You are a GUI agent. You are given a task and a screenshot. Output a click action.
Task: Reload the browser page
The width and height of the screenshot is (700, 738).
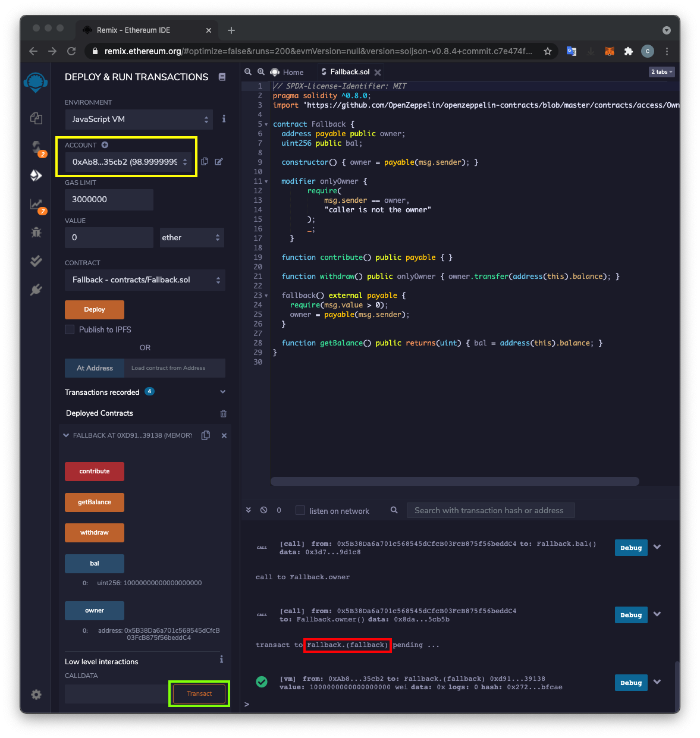pos(71,51)
